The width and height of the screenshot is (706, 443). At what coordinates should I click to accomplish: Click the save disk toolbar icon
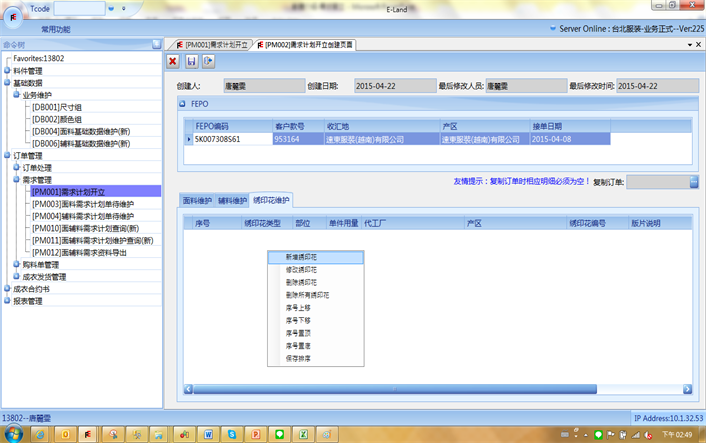tap(191, 62)
